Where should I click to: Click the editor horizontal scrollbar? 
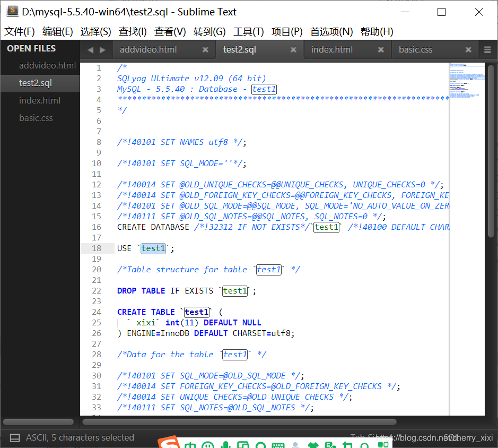pos(240,422)
